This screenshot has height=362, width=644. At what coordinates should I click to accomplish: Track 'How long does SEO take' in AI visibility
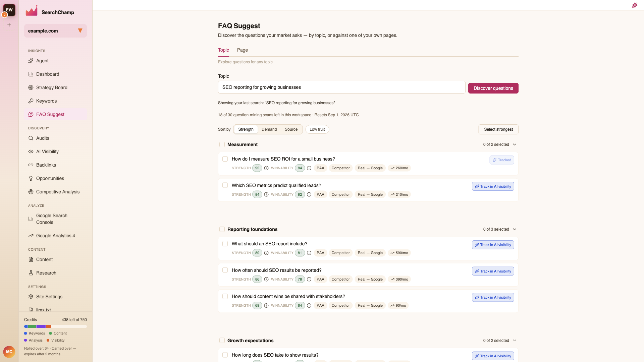click(x=493, y=356)
